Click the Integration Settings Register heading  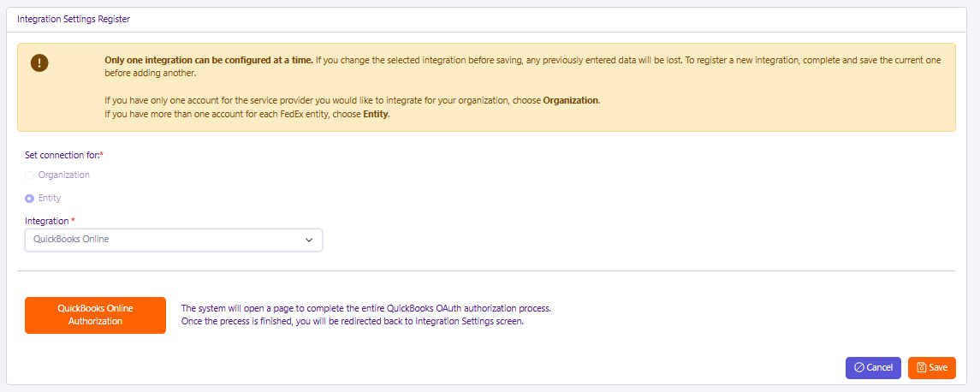coord(74,20)
